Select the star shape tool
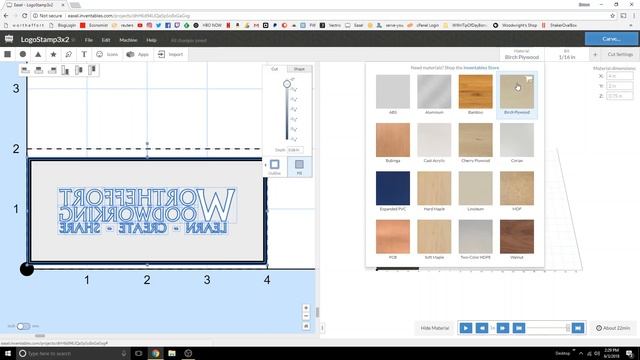 pos(53,54)
